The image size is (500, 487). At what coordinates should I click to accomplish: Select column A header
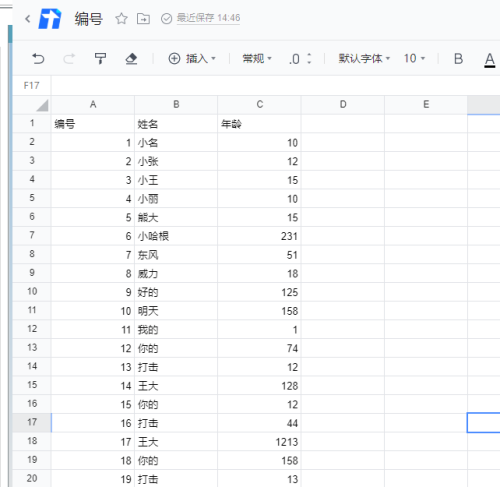point(93,105)
